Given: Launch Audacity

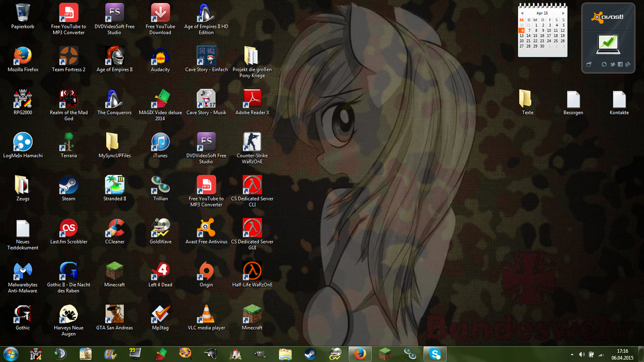Looking at the screenshot, I should (160, 59).
